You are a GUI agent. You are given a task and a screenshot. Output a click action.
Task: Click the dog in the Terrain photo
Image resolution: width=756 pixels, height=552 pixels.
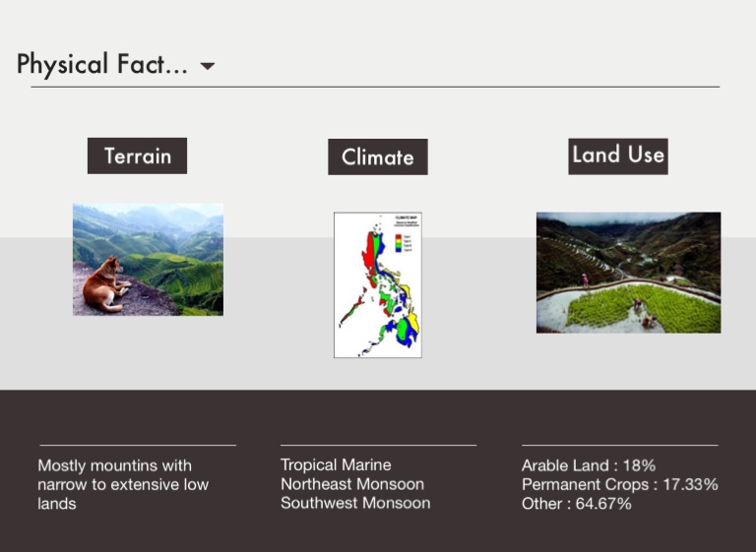103,283
